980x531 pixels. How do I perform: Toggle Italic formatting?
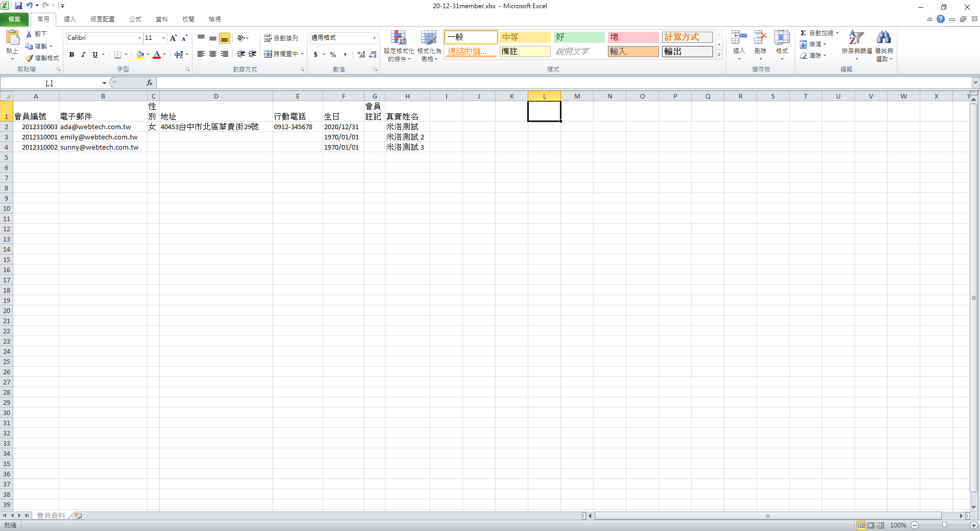click(x=83, y=55)
